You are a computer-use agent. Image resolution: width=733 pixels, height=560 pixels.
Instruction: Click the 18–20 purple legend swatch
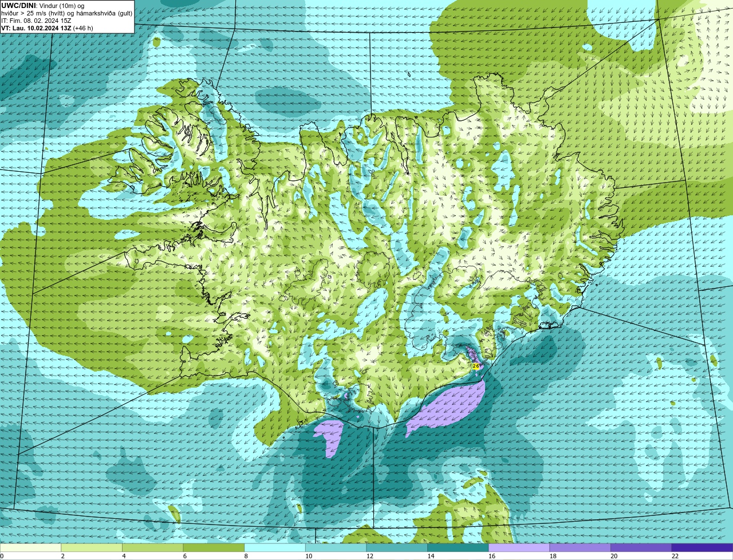580,547
